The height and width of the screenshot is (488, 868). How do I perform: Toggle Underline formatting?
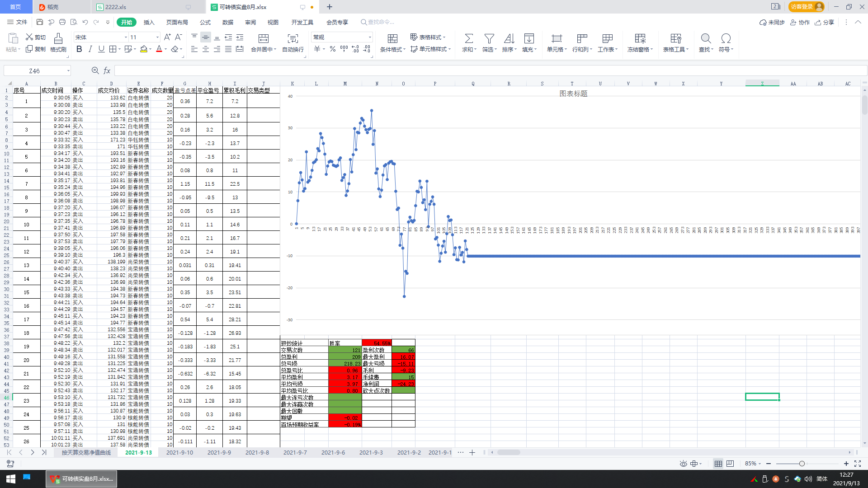click(x=101, y=49)
